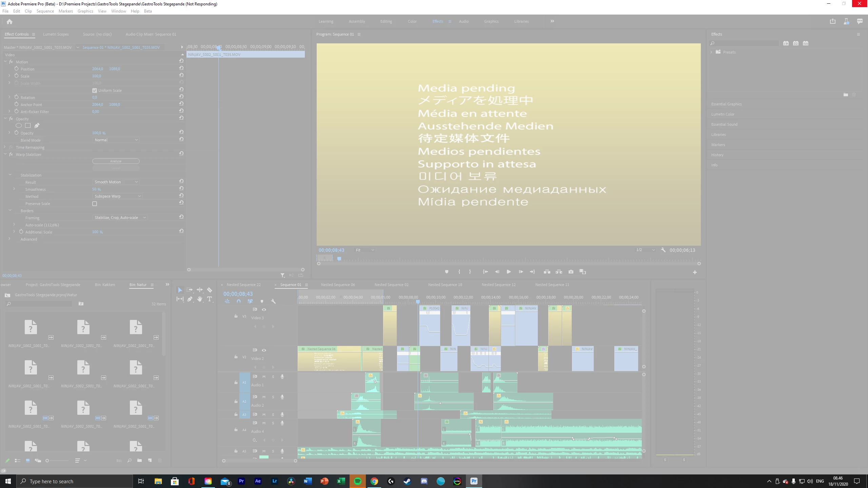Viewport: 868px width, 488px height.
Task: Uncheck the Uniform Scale checkbox
Action: coord(95,90)
